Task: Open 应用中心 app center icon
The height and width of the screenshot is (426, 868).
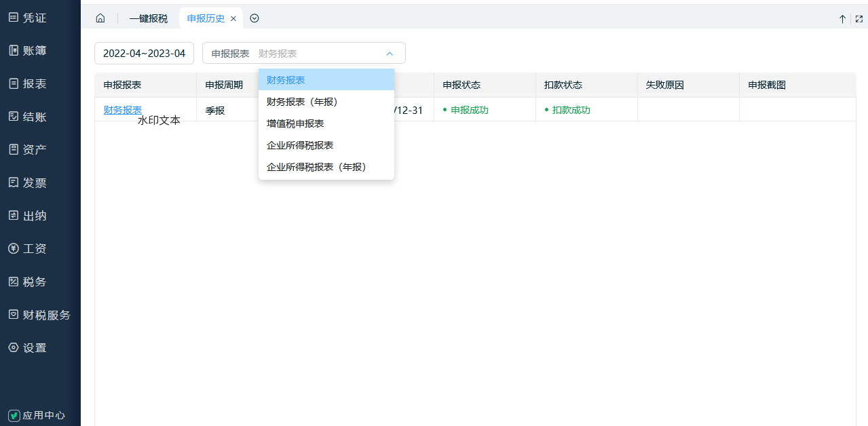Action: pyautogui.click(x=14, y=415)
